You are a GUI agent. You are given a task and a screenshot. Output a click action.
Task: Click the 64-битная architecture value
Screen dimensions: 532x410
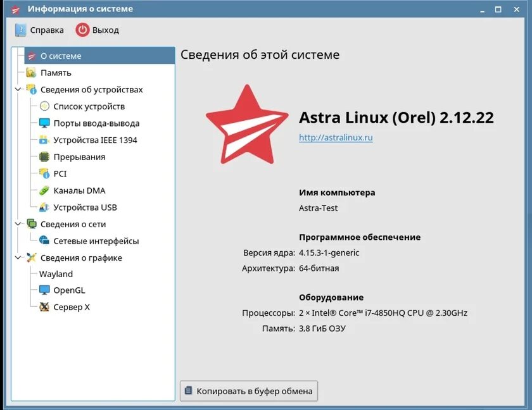[x=319, y=268]
